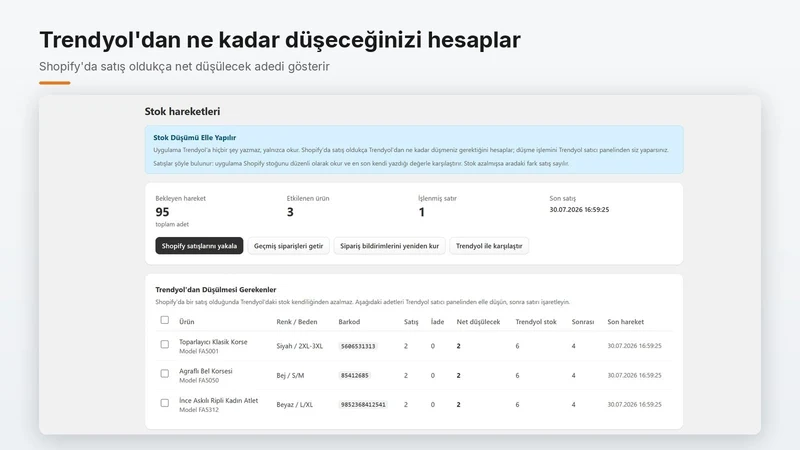Viewport: 800px width, 450px height.
Task: Click Sipariş bildirimlerini yeniden kur button
Action: coord(389,246)
